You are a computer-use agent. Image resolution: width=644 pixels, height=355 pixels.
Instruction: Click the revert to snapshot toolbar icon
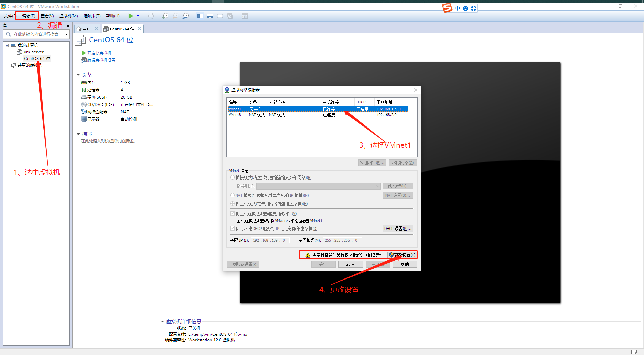click(175, 16)
